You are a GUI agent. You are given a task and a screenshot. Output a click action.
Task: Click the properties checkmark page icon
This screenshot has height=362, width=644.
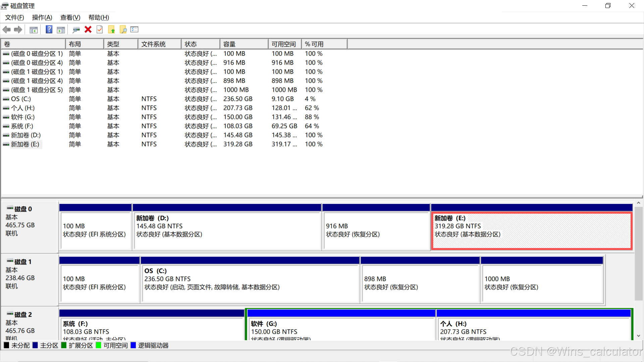pos(100,29)
